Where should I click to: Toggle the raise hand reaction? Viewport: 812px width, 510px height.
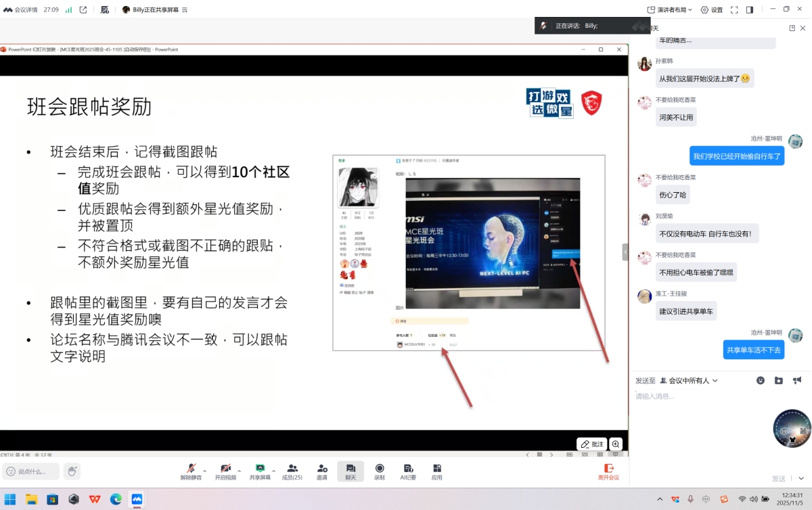tap(71, 471)
